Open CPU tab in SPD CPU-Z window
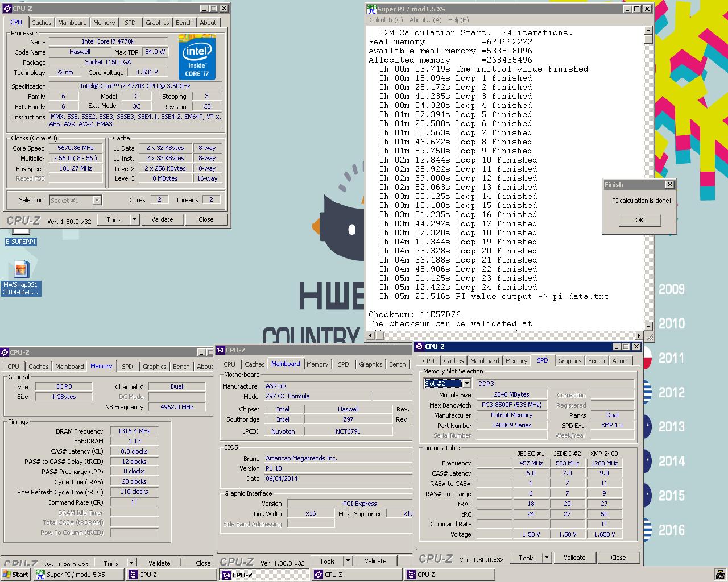This screenshot has width=728, height=582. click(429, 361)
